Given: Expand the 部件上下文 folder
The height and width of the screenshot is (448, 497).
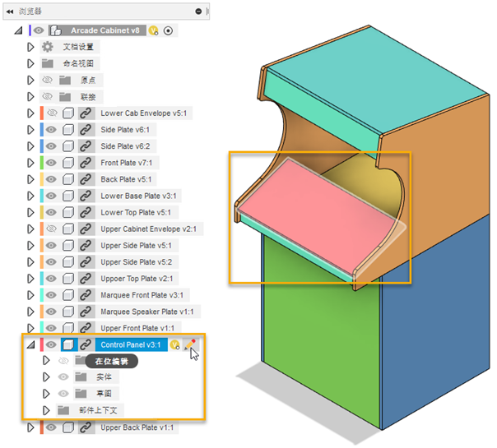Looking at the screenshot, I should [46, 410].
